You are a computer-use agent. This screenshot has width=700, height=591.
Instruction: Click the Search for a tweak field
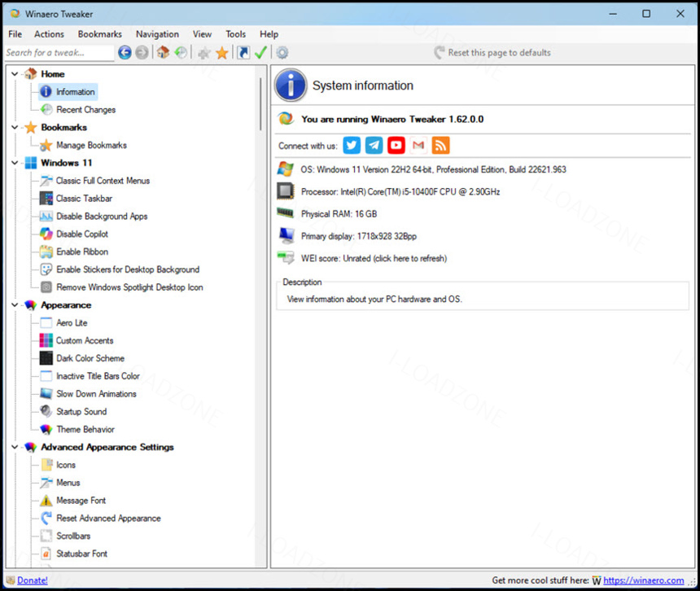click(x=59, y=53)
